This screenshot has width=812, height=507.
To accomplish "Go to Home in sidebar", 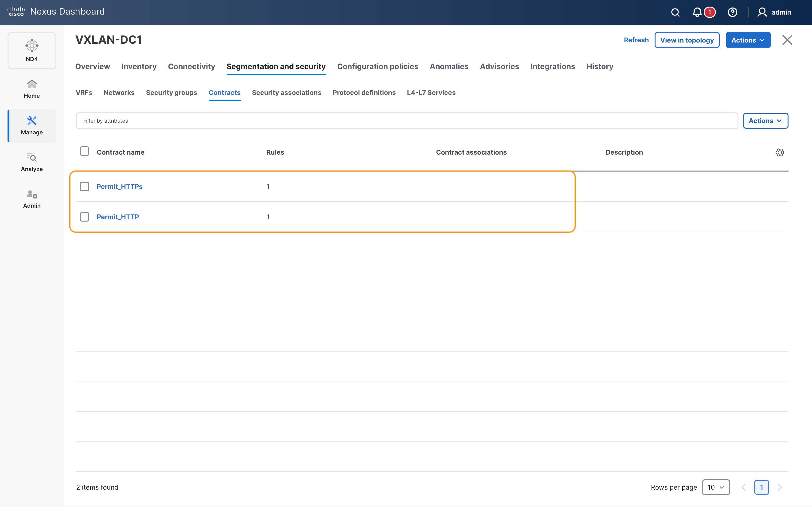I will pyautogui.click(x=32, y=89).
